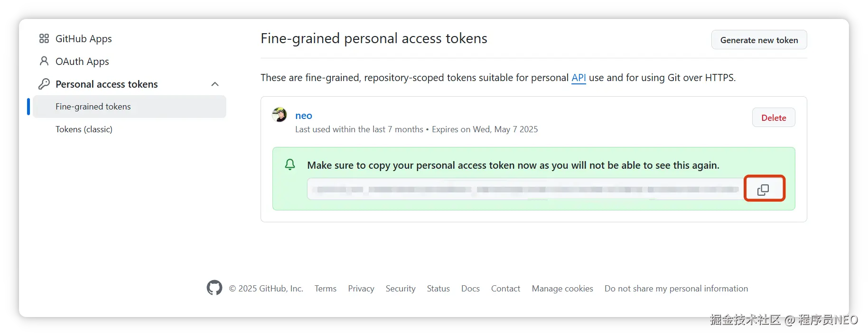Delete the neo token
Image resolution: width=868 pixels, height=336 pixels.
coord(774,118)
